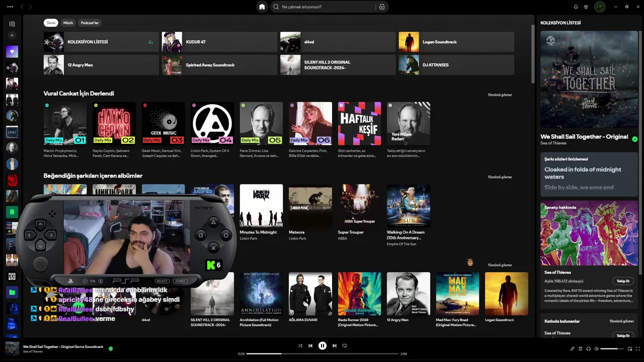Pause the current song

click(x=323, y=346)
